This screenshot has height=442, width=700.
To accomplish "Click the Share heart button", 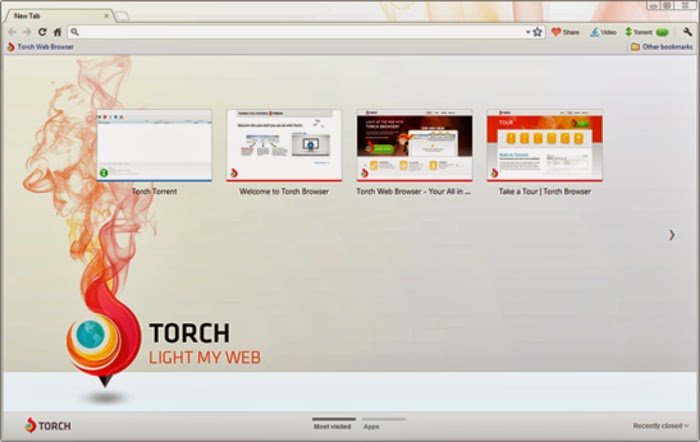I will 565,32.
